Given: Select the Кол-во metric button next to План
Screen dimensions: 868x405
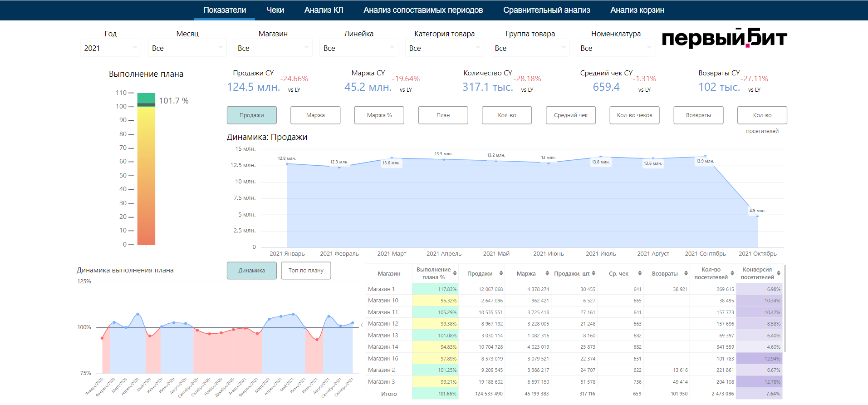Looking at the screenshot, I should tap(507, 115).
